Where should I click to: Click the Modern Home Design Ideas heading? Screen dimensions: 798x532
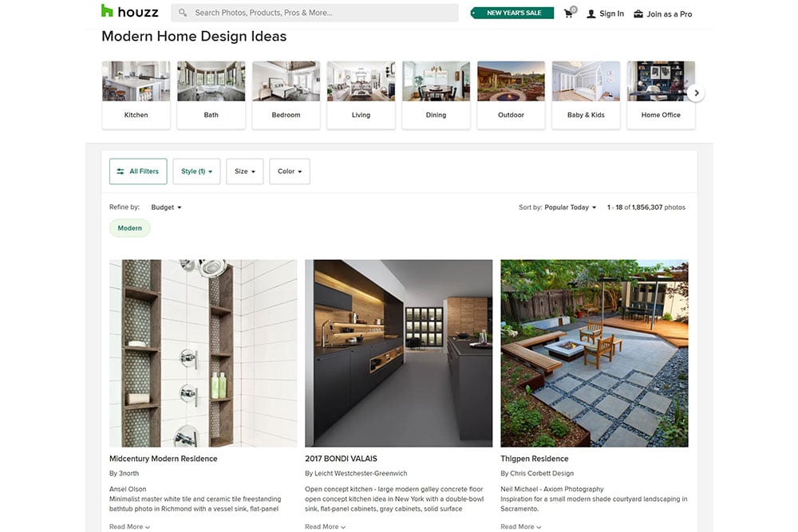(194, 37)
